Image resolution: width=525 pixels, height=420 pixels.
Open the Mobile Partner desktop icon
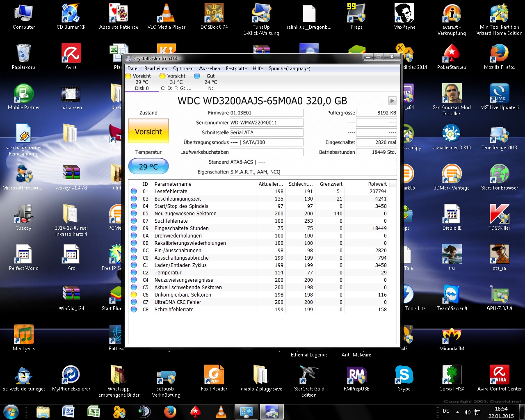(24, 97)
